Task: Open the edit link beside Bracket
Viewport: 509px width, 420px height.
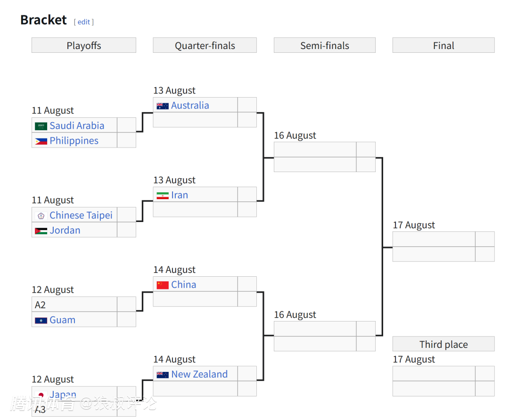Action: 83,22
